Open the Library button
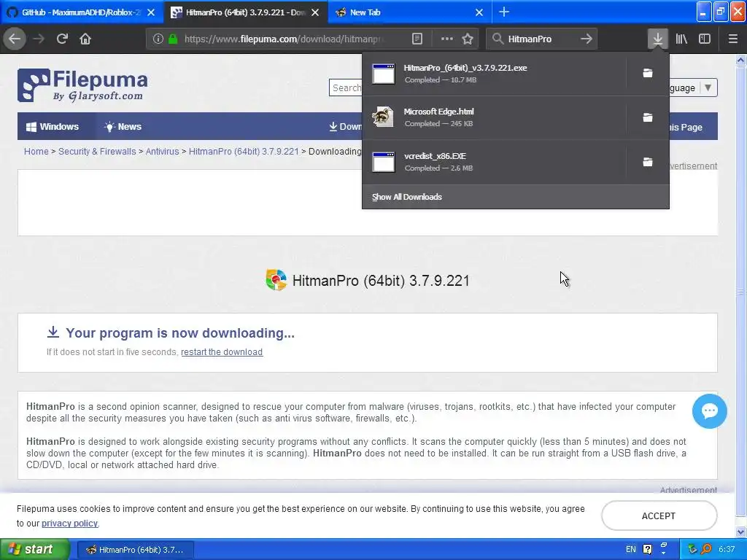The image size is (747, 560). point(681,39)
